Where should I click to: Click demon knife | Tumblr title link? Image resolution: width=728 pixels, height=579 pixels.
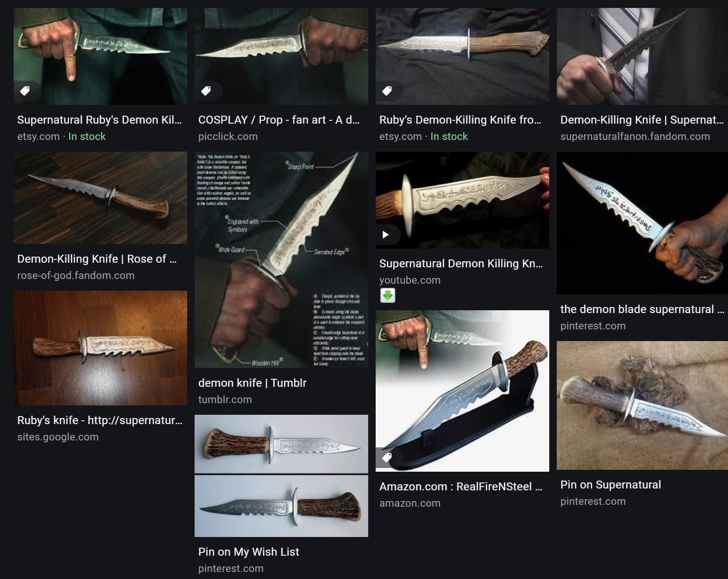pyautogui.click(x=252, y=383)
